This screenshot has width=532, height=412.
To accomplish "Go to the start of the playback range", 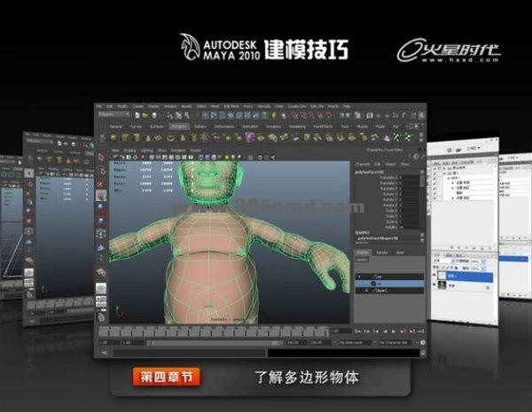I will point(357,331).
